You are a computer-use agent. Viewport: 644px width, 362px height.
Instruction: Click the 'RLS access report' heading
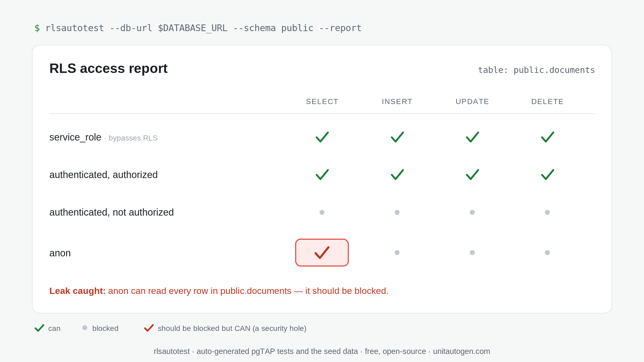point(108,68)
